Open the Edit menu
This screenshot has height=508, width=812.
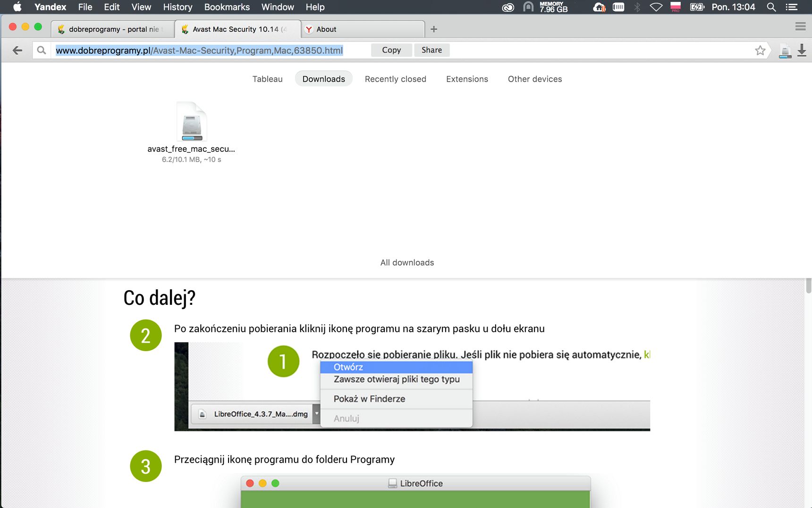pos(112,7)
